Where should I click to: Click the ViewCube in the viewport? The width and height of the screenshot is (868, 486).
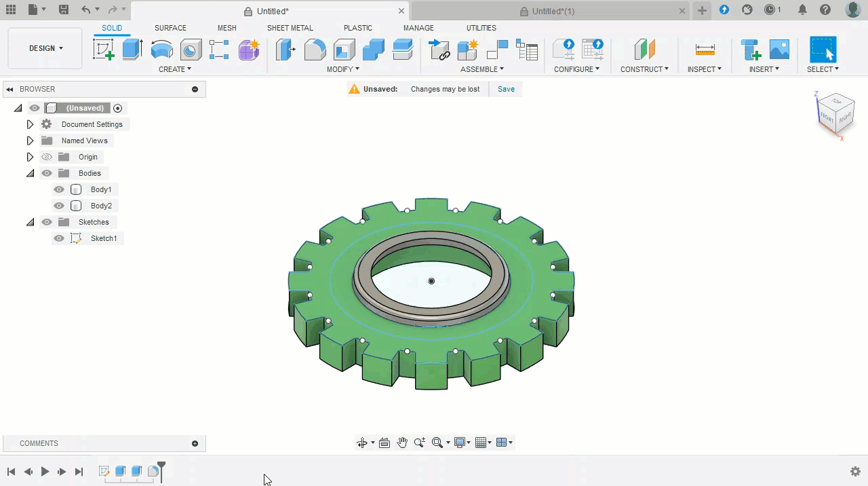pos(835,115)
